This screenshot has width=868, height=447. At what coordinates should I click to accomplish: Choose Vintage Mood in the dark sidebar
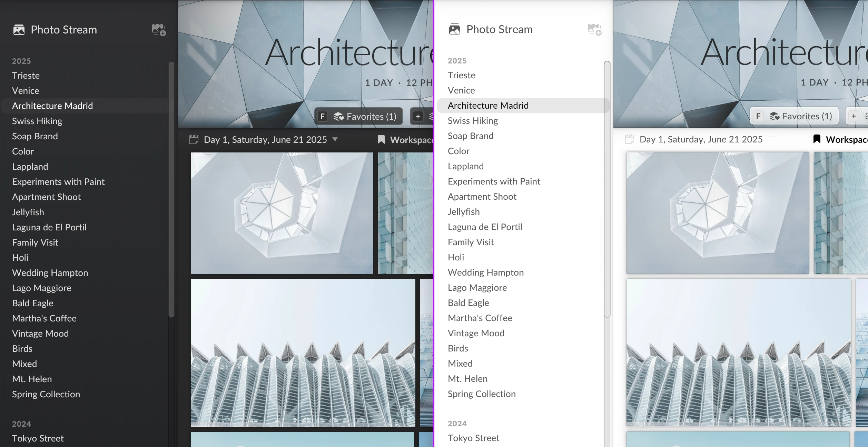pos(40,334)
